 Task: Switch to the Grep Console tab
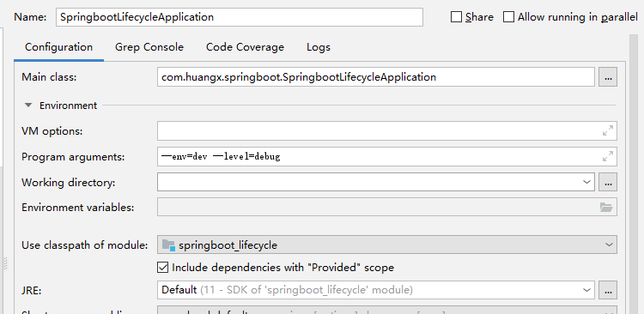(x=149, y=47)
